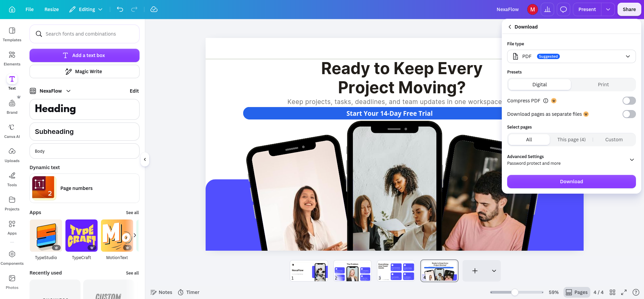Open Resize menu
This screenshot has height=299, width=644.
(x=52, y=9)
